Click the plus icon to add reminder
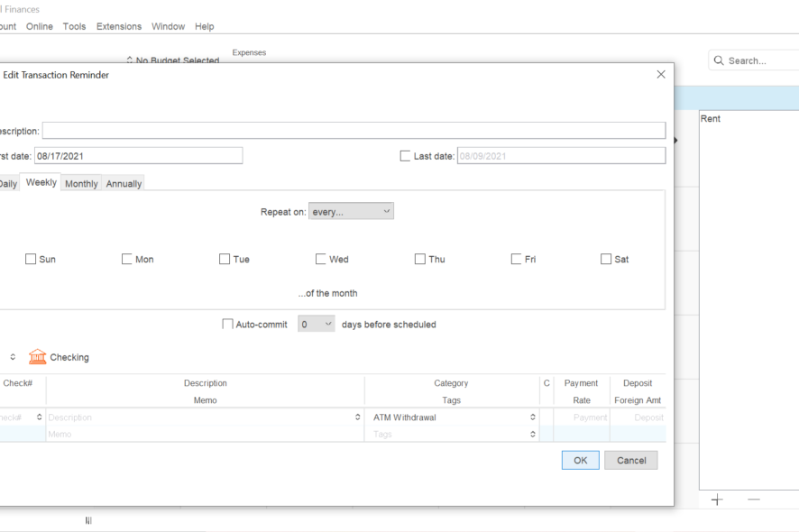The width and height of the screenshot is (799, 532). (717, 500)
